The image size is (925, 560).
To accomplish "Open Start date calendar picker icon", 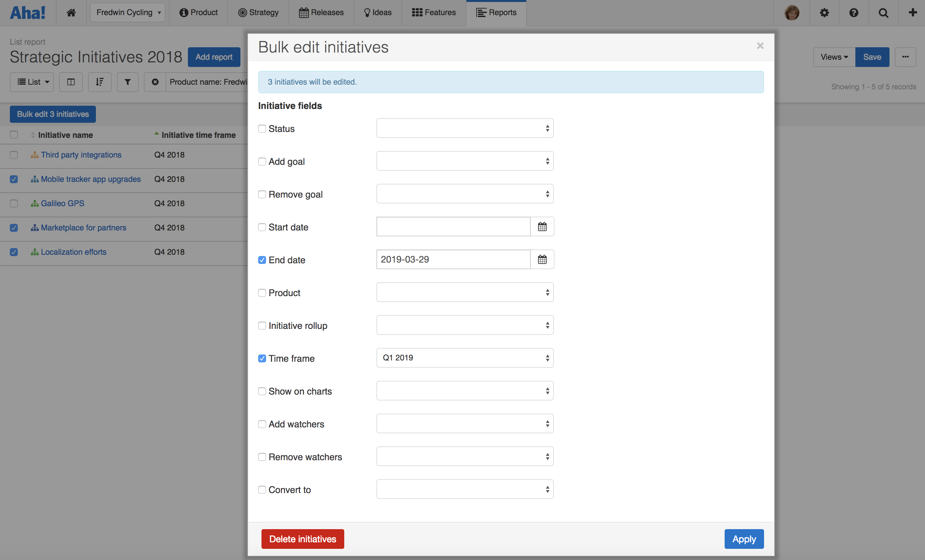I will pos(542,226).
